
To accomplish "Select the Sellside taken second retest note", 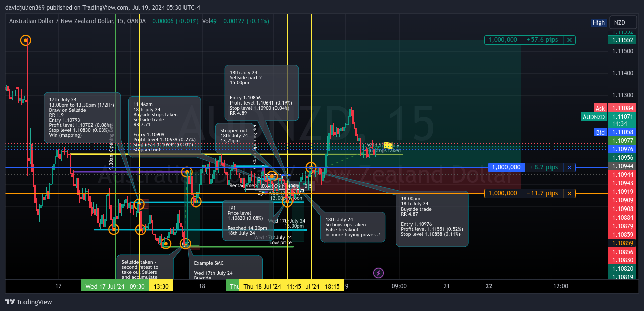I will (x=145, y=268).
